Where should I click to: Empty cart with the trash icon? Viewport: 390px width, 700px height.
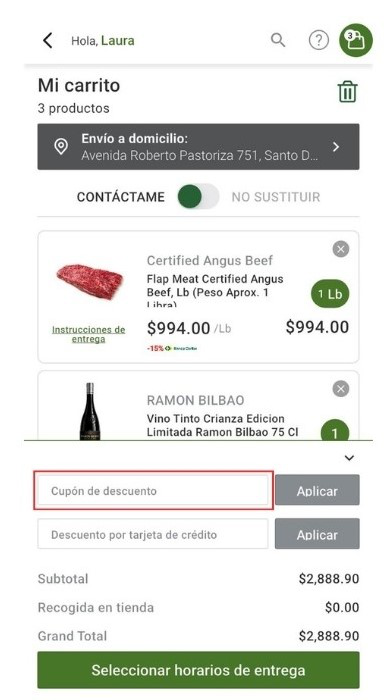click(x=347, y=92)
